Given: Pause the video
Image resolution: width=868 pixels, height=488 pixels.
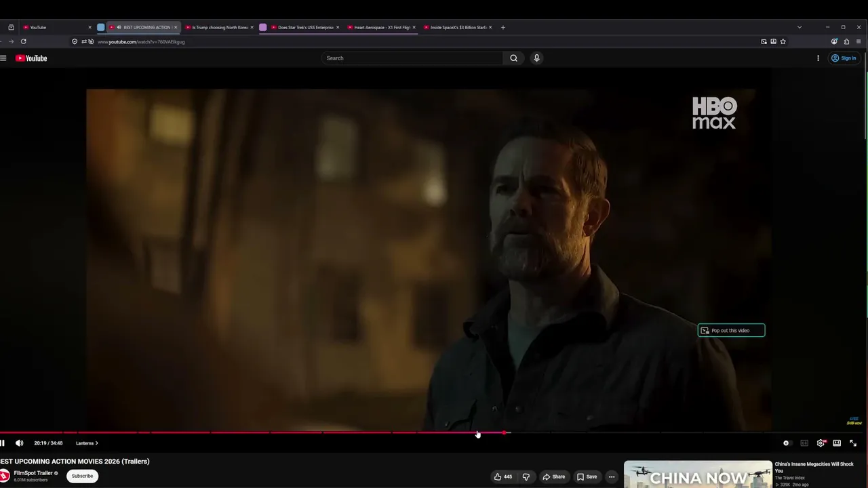Looking at the screenshot, I should coord(3,443).
